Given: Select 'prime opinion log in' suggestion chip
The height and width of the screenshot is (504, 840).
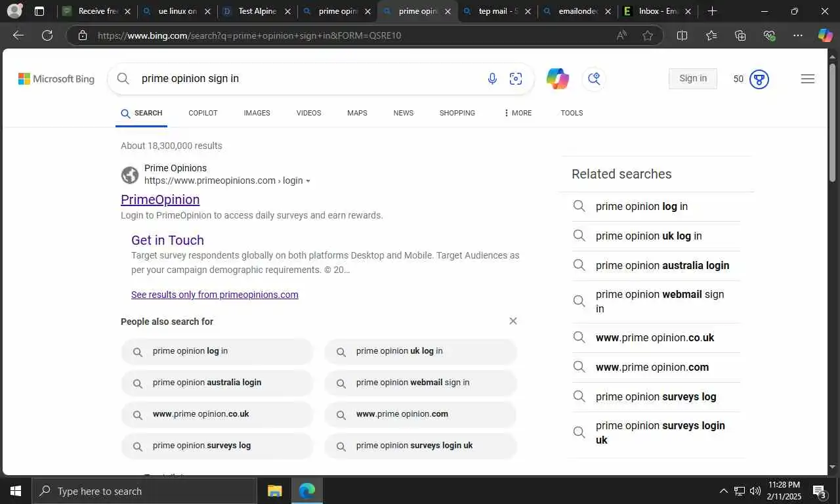Looking at the screenshot, I should coord(217,351).
